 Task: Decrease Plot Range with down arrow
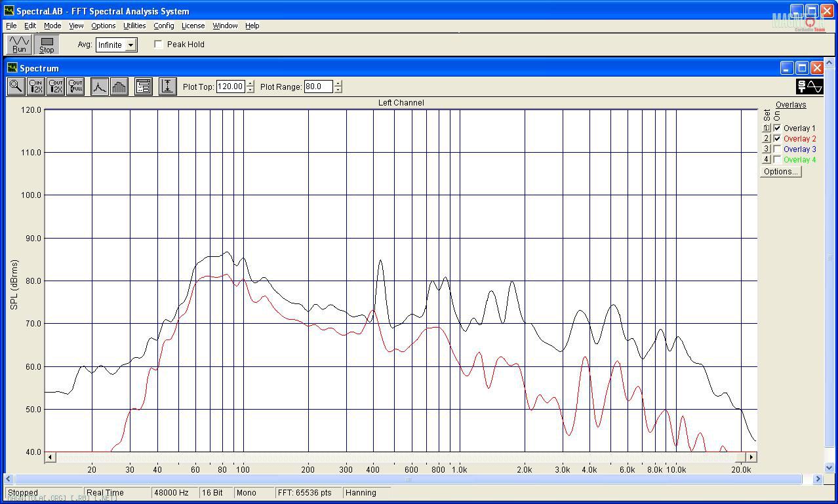pyautogui.click(x=338, y=90)
